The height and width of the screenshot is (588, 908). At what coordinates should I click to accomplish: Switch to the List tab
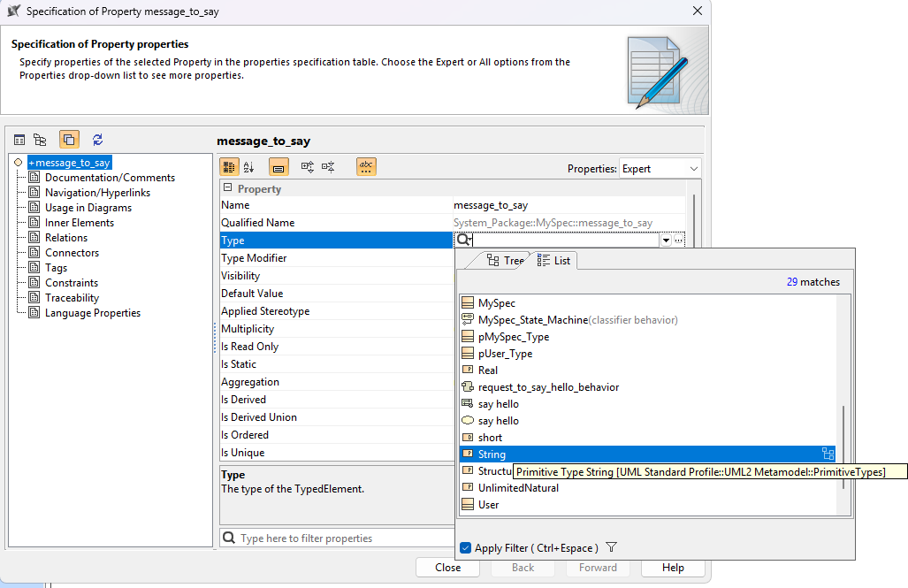click(x=553, y=260)
